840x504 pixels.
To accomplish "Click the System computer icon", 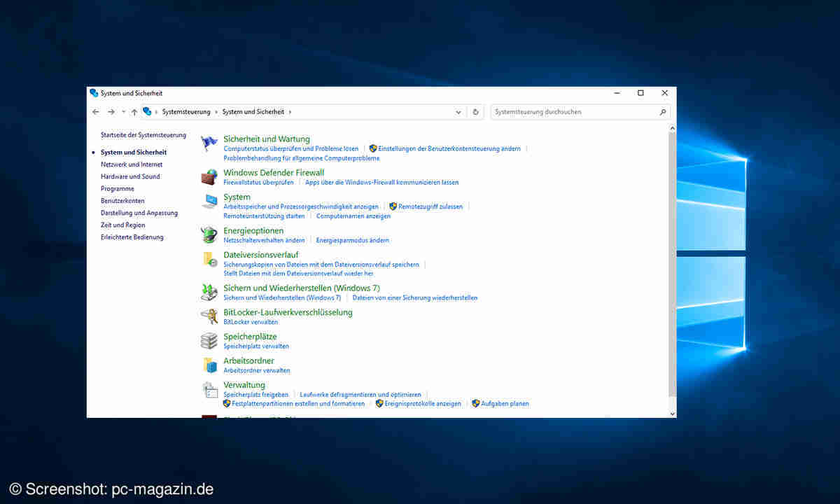I will 209,202.
